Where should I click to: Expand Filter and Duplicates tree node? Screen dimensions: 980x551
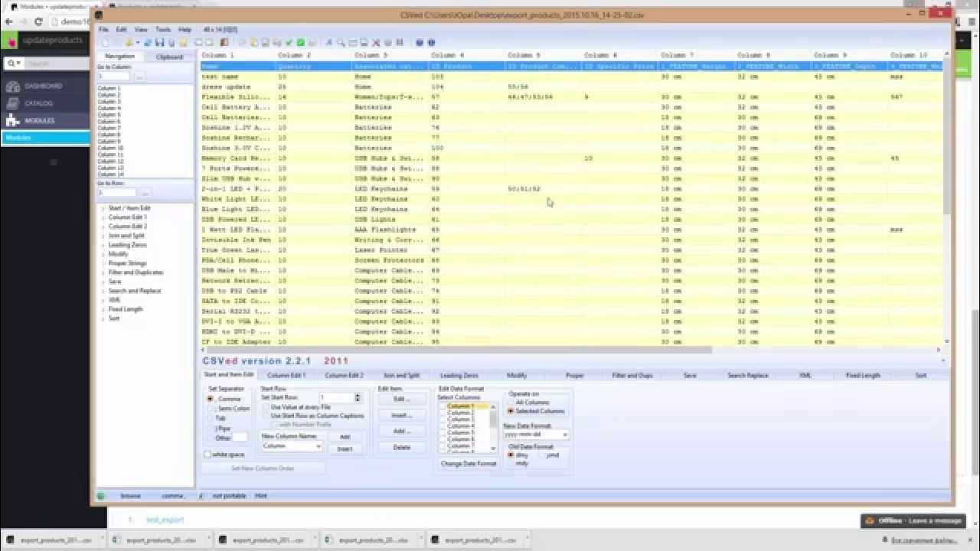[103, 272]
